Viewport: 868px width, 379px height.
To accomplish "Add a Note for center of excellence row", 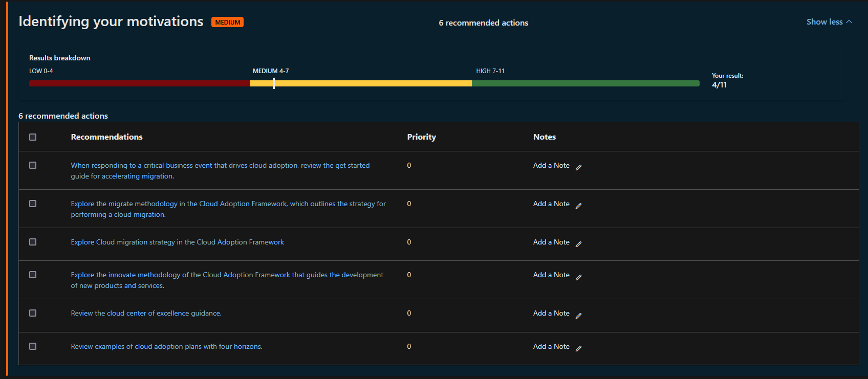I will coord(551,313).
